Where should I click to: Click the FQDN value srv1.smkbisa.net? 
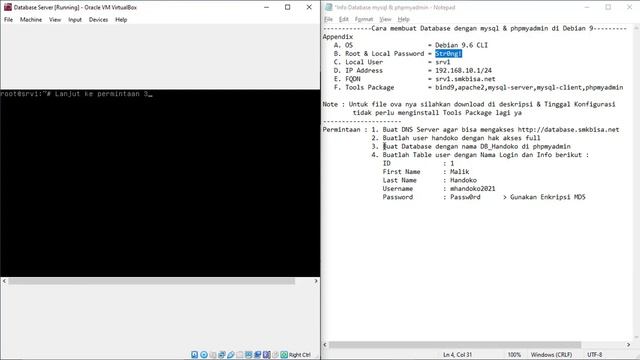click(465, 79)
